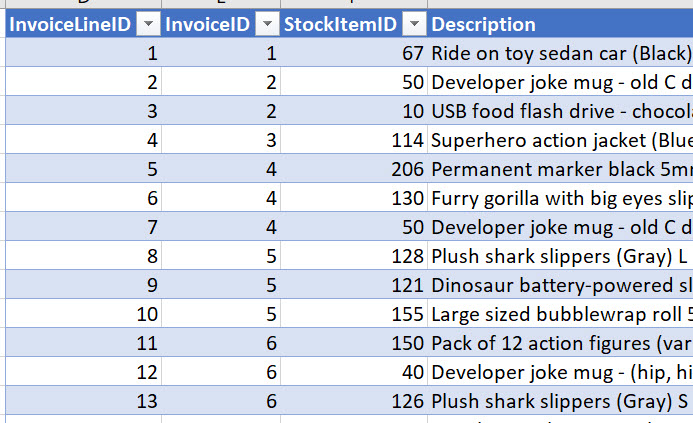
Task: Open the InvoiceID filter dropdown
Action: coord(267,25)
